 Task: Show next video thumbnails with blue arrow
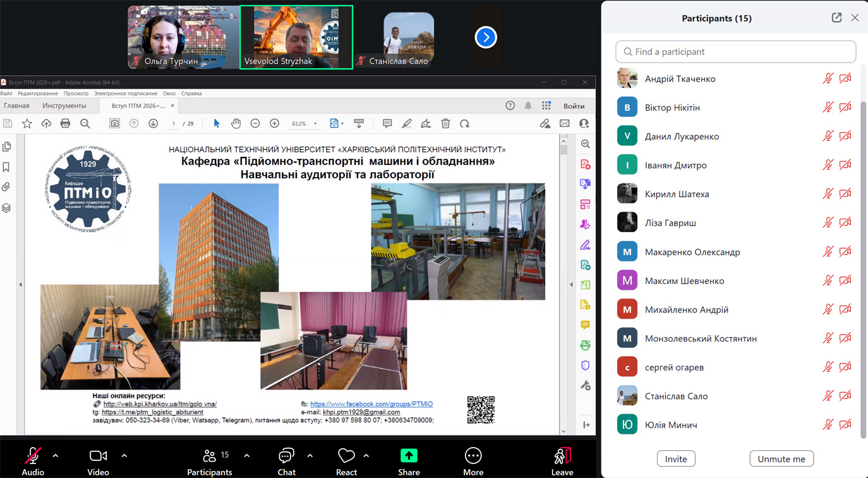click(486, 37)
